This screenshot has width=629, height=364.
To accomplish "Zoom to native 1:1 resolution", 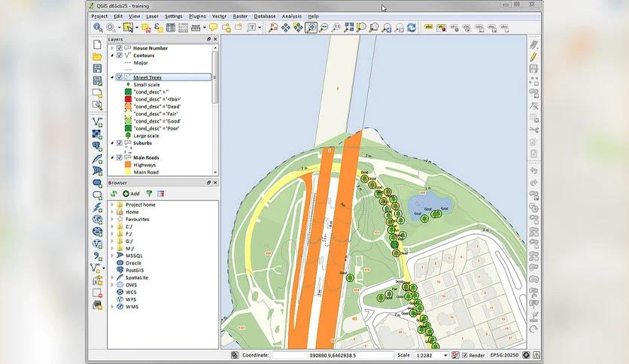I will coord(336,27).
